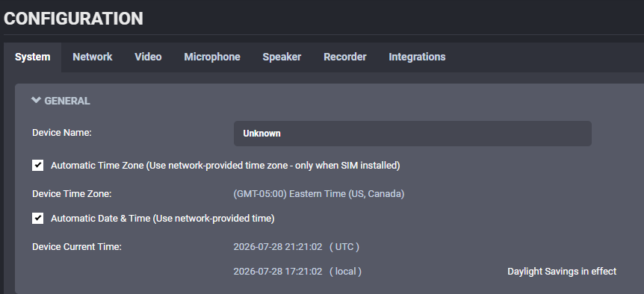Open the System tab
Image resolution: width=644 pixels, height=294 pixels.
pos(32,57)
